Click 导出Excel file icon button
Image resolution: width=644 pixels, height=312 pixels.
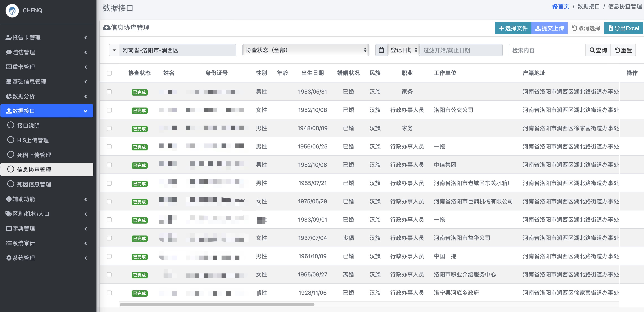click(624, 28)
